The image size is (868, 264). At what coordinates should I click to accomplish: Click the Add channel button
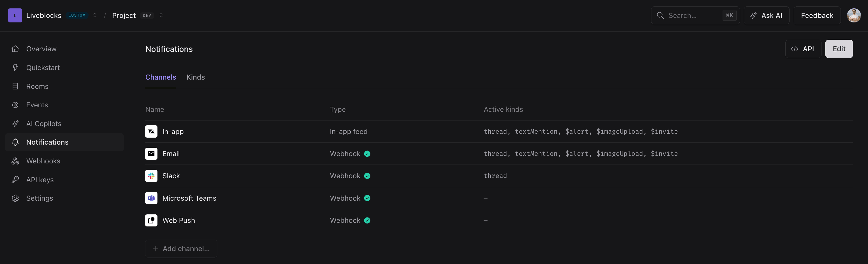181,249
